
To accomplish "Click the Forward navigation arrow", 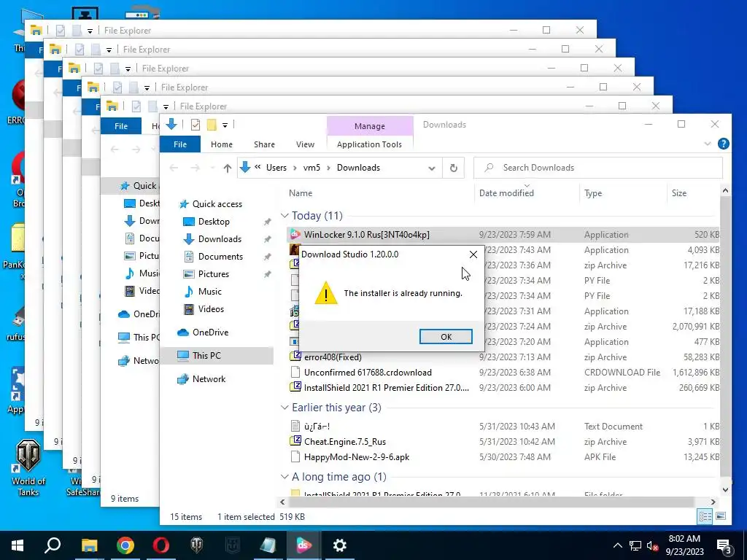I will pyautogui.click(x=196, y=168).
